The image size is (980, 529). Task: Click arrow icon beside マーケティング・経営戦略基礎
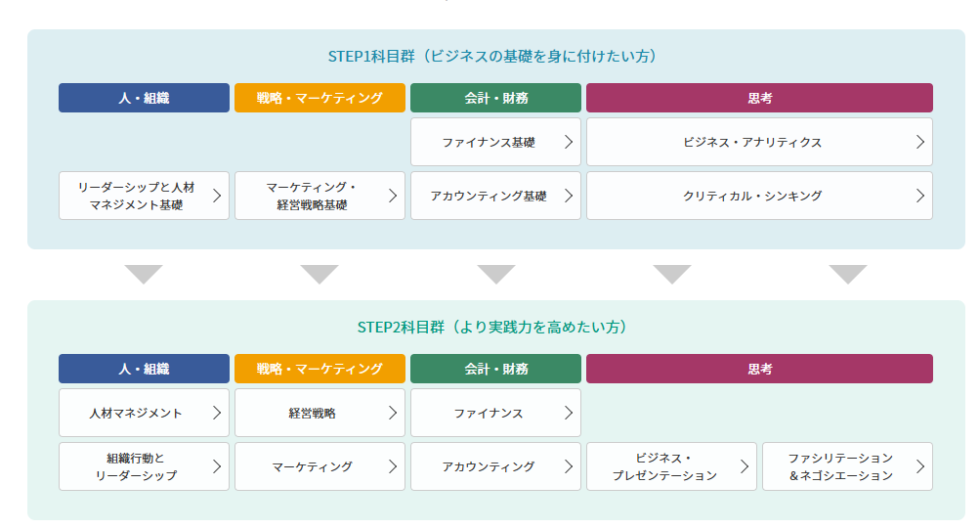click(393, 196)
